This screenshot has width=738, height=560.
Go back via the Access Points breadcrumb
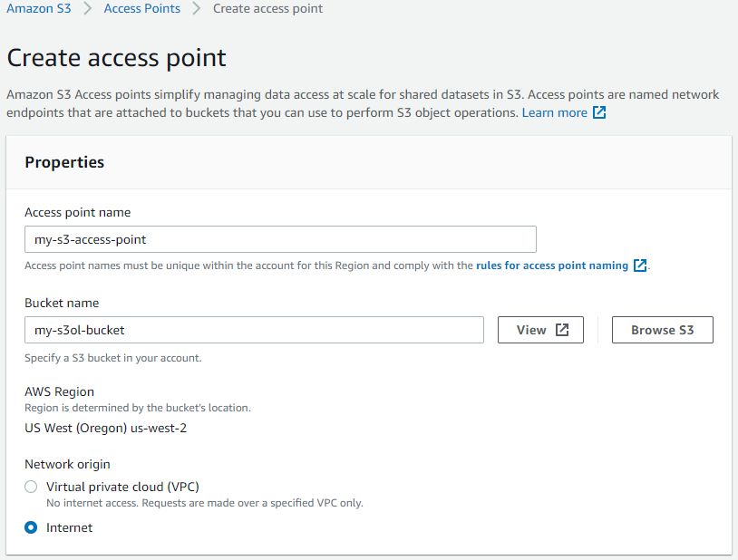pyautogui.click(x=141, y=8)
